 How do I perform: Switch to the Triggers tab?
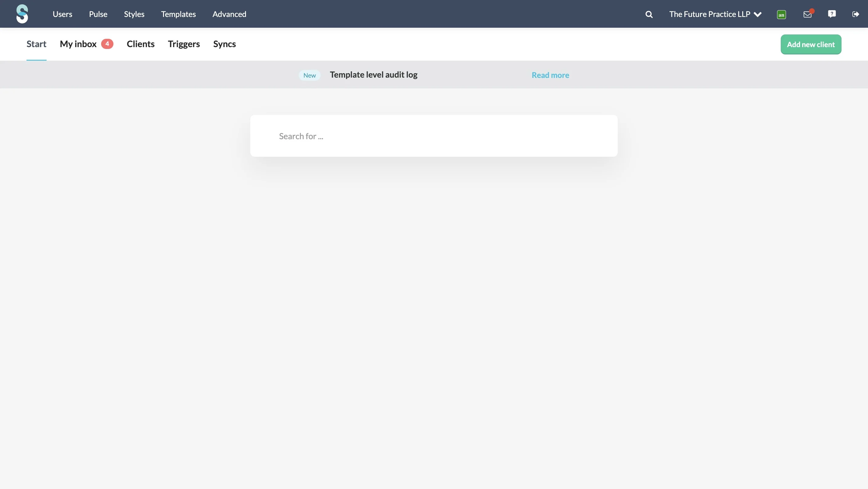click(x=184, y=44)
